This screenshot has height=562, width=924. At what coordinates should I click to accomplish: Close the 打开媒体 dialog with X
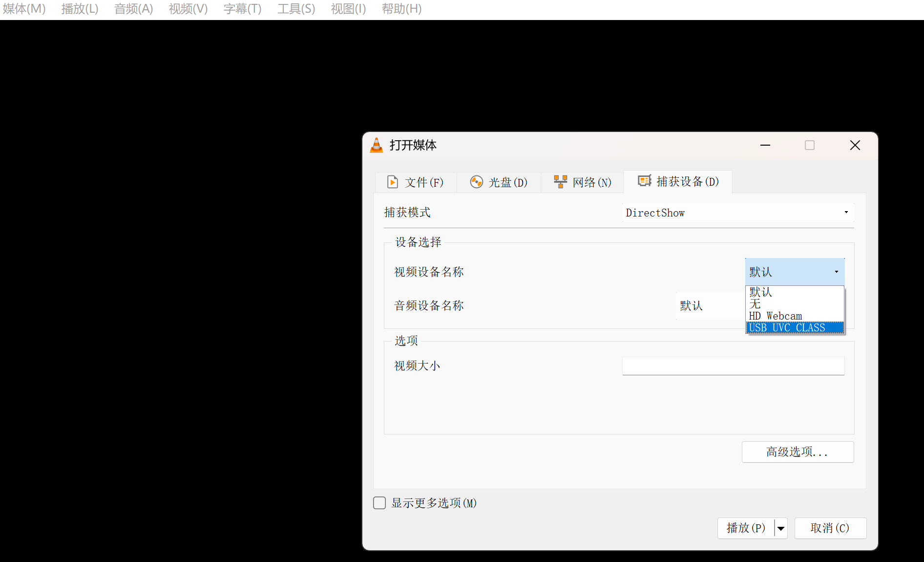tap(855, 145)
